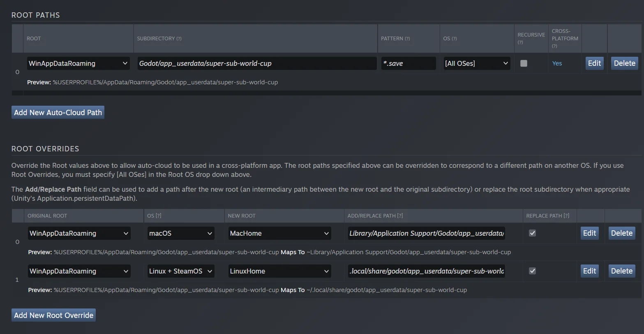Screen dimensions: 644x334
Task: Click the macOS override Maps To preview text
Action: tap(270, 252)
